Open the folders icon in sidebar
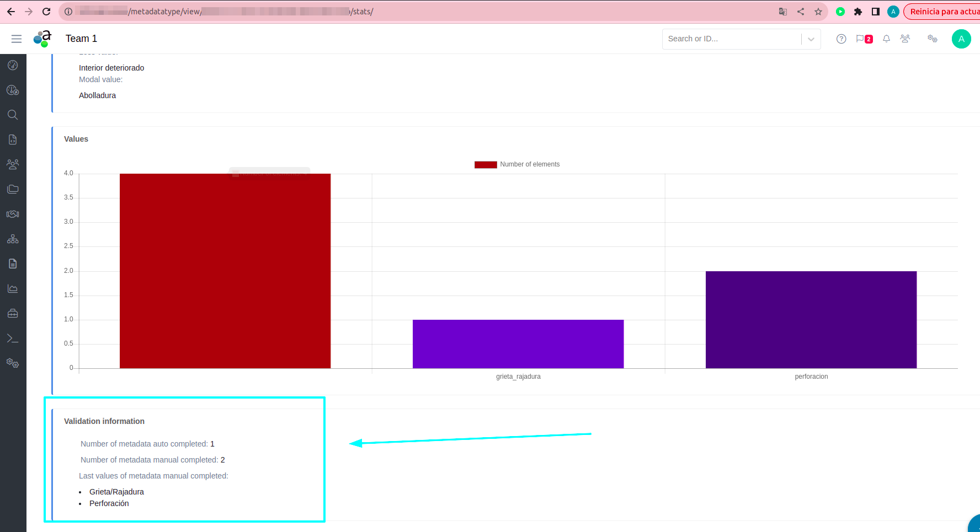 pos(13,189)
